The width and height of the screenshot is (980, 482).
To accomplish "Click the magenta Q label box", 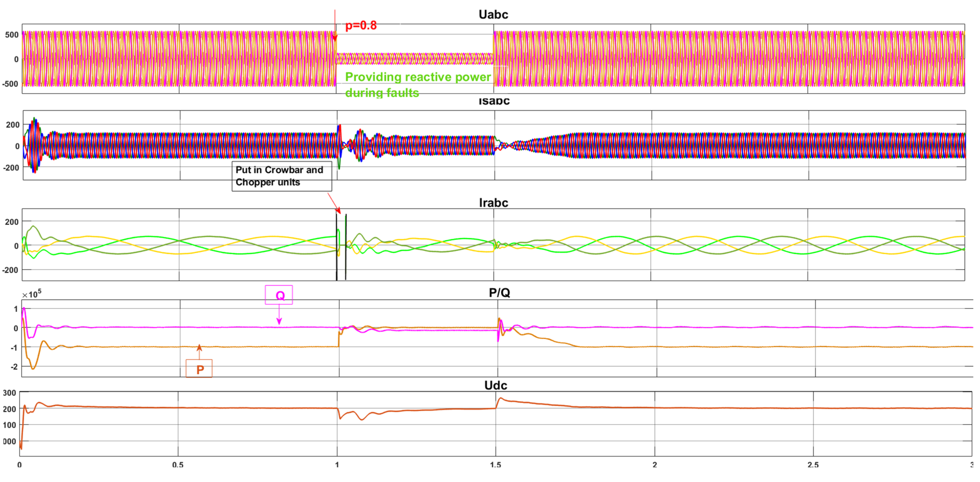I will click(x=279, y=295).
